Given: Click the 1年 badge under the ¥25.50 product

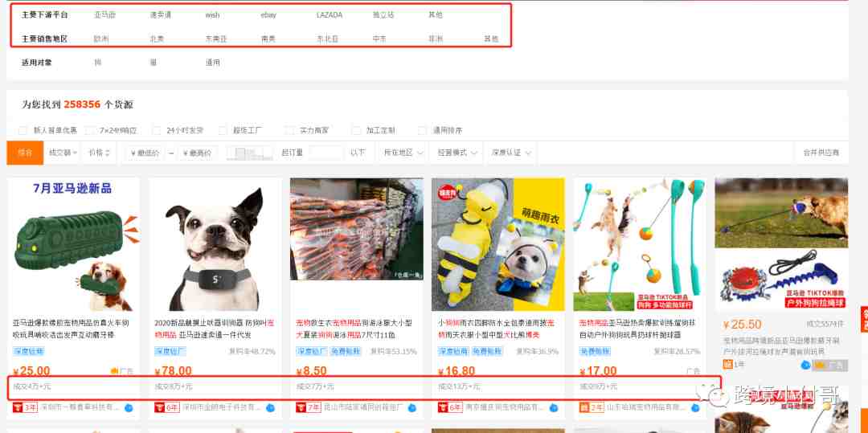Looking at the screenshot, I should coord(734,365).
